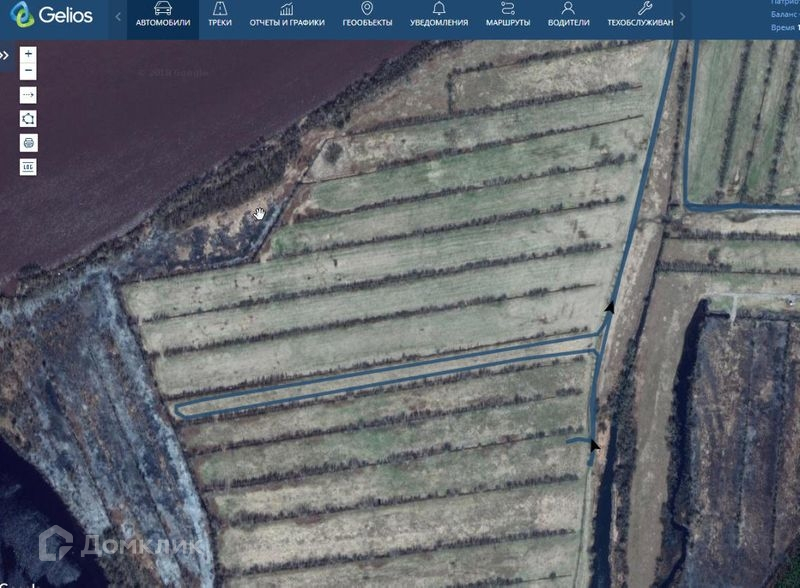800x588 pixels.
Task: Click the map pin icon above Геообъекты
Action: click(x=367, y=8)
